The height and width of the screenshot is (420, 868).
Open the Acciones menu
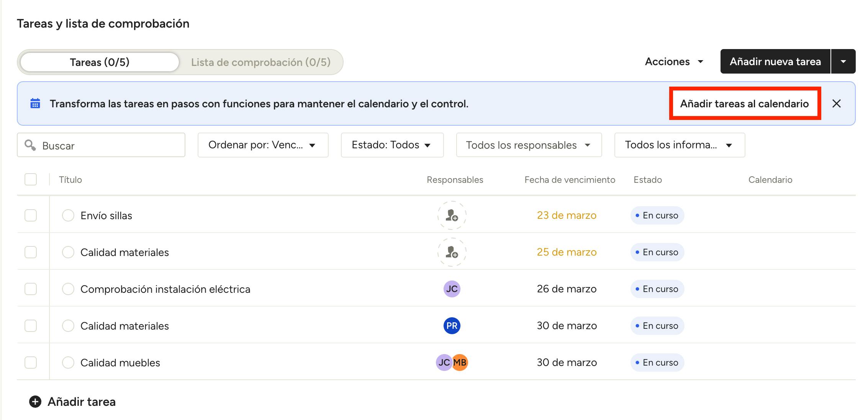pos(674,61)
